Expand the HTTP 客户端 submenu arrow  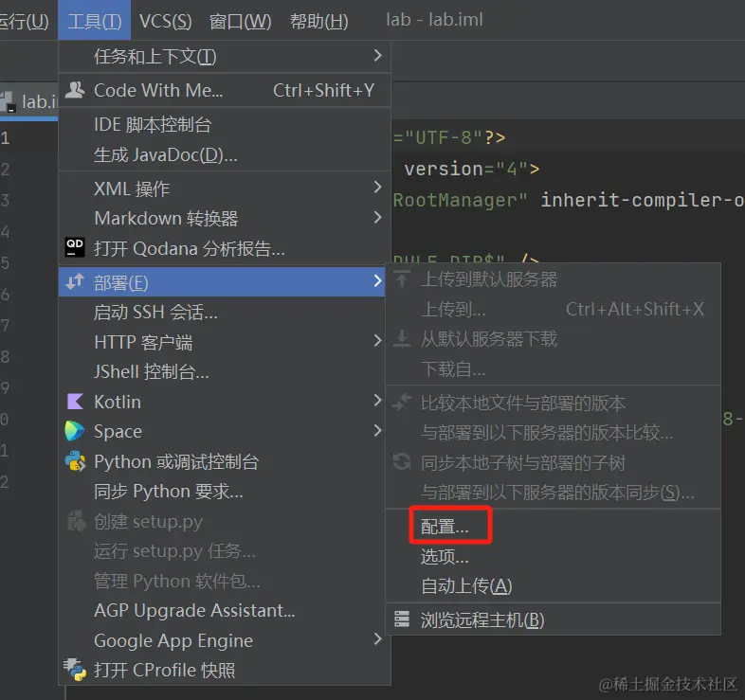(378, 340)
